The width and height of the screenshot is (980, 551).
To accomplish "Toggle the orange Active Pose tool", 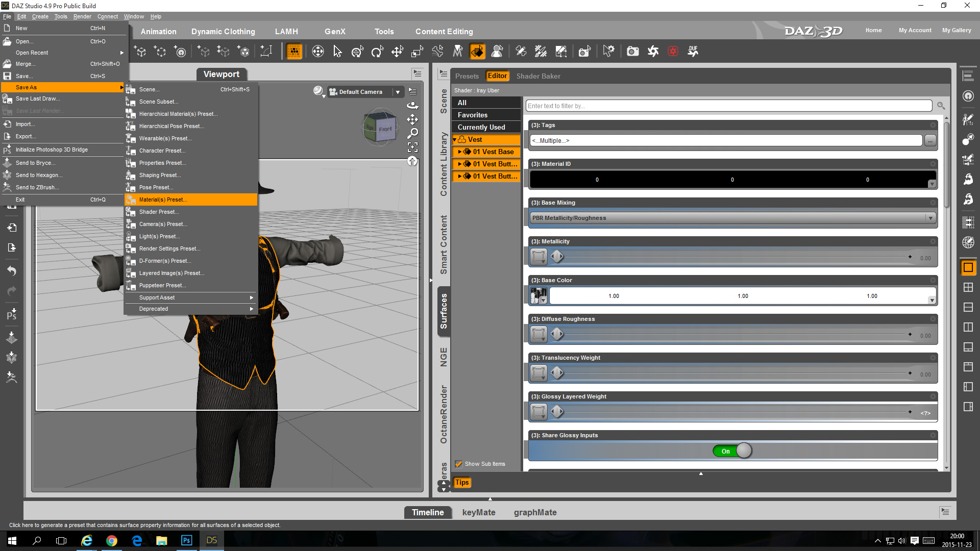I will point(294,52).
